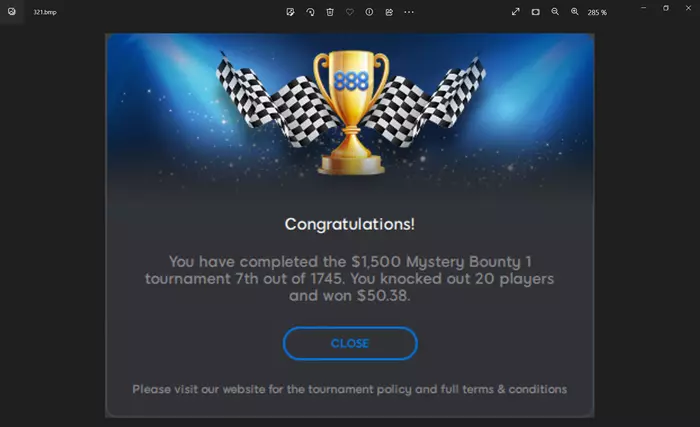Show file info panel with info icon

[369, 12]
